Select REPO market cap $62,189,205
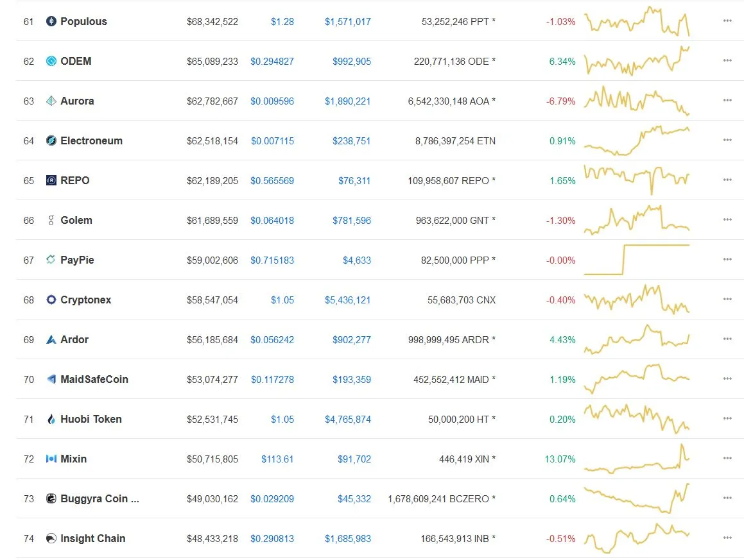744x560 pixels. [212, 181]
